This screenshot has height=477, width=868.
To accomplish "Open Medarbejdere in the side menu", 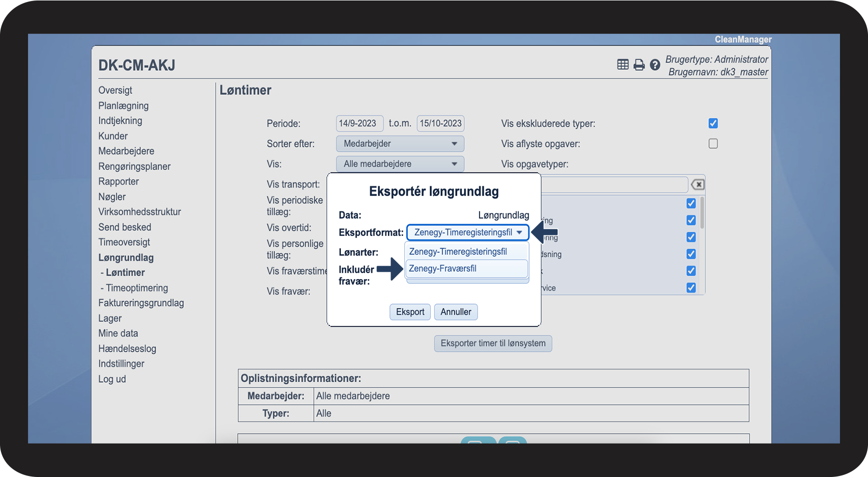I will [x=126, y=151].
